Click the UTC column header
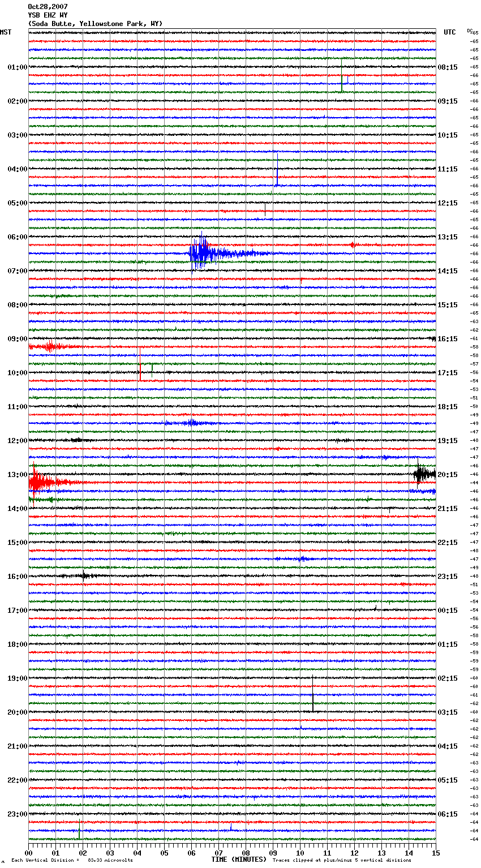The height and width of the screenshot is (868, 481). [x=450, y=32]
